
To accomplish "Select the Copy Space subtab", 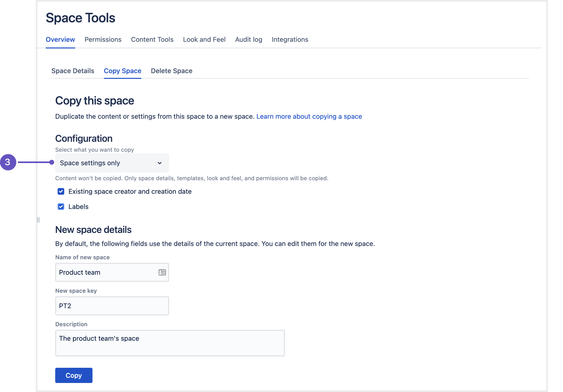I will click(123, 71).
